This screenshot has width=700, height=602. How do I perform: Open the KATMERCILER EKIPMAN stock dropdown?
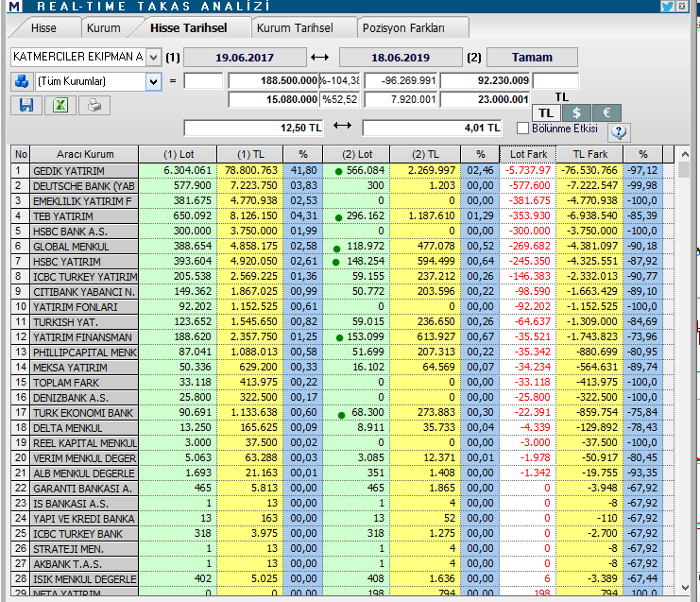153,57
